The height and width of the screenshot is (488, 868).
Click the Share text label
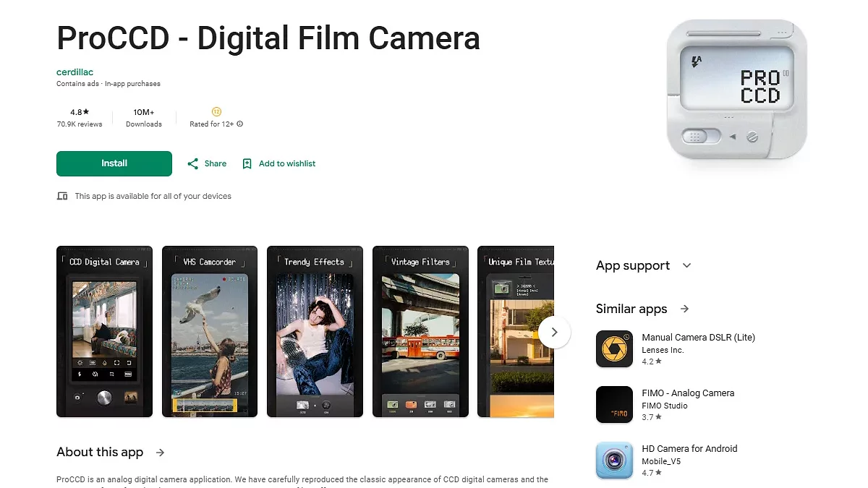point(216,164)
